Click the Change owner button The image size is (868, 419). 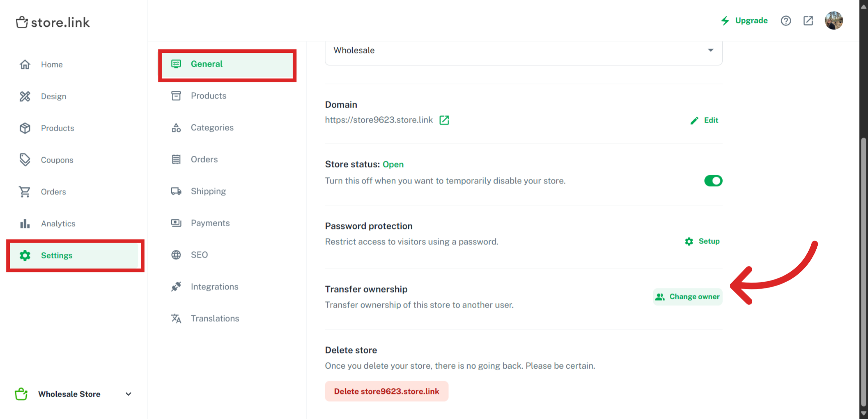pos(688,297)
